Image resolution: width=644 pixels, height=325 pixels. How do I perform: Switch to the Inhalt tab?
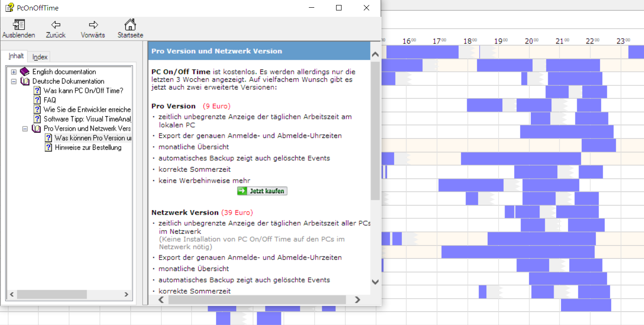(16, 56)
